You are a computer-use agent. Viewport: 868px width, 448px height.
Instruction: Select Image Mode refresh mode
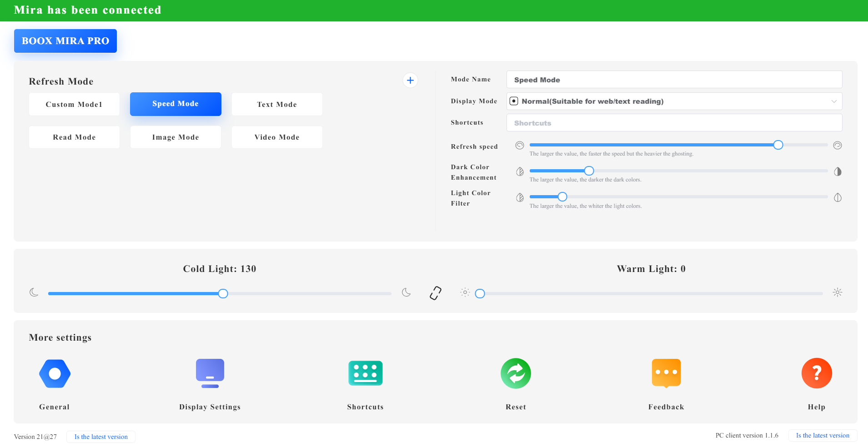point(176,137)
